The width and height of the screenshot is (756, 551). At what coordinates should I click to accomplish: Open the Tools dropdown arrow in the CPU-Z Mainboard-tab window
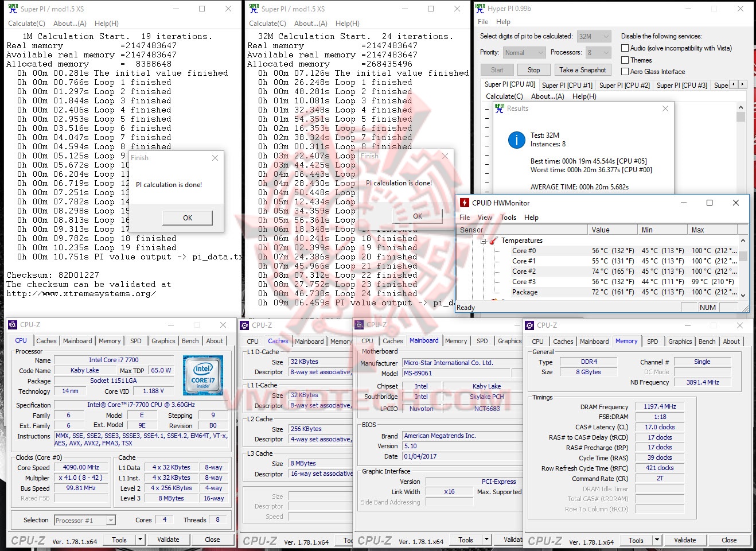[x=486, y=540]
